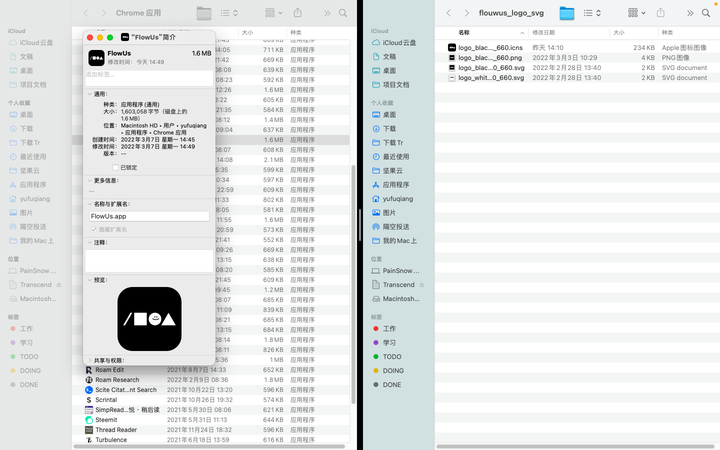Collapse the 更多信息 section
Viewport: 720px width, 450px height.
click(90, 181)
